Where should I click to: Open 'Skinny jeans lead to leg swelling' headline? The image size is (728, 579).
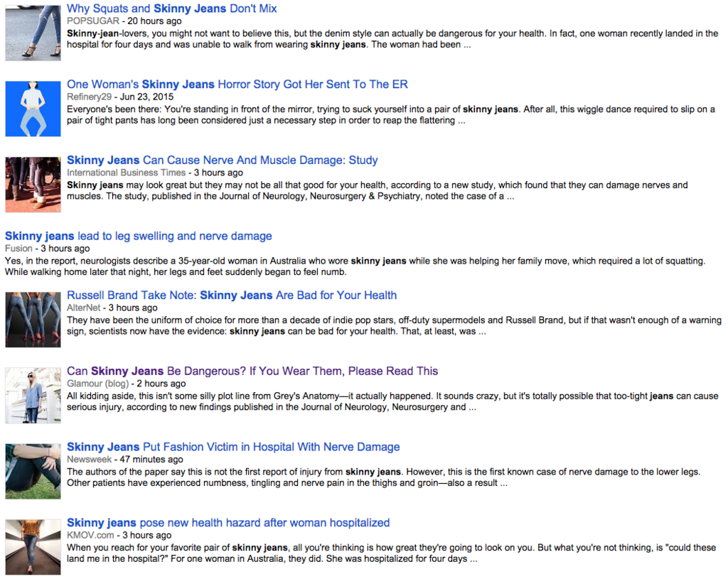tap(139, 236)
